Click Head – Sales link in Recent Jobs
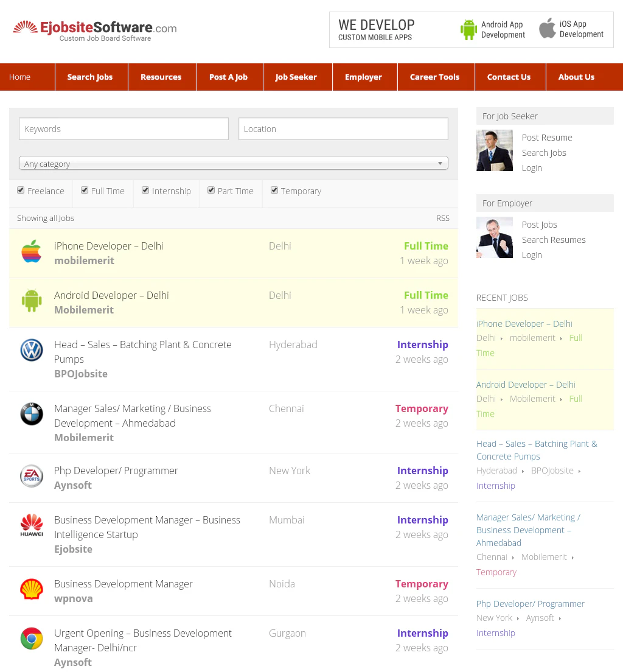Image resolution: width=623 pixels, height=672 pixels. (x=537, y=450)
